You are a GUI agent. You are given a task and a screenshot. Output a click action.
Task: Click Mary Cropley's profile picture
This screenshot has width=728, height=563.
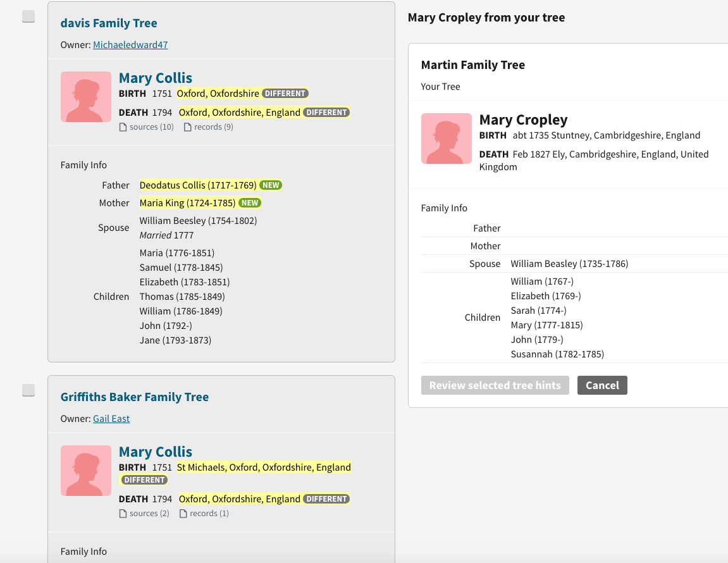pyautogui.click(x=446, y=139)
